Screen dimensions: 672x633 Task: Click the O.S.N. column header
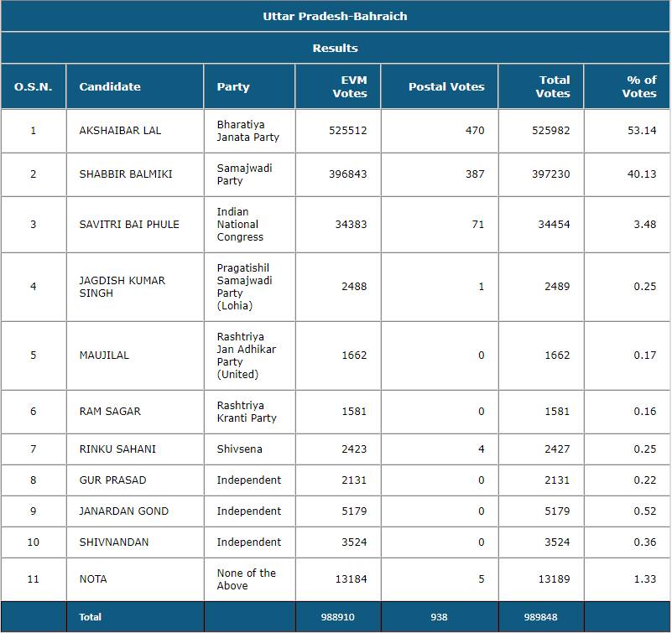click(x=34, y=86)
